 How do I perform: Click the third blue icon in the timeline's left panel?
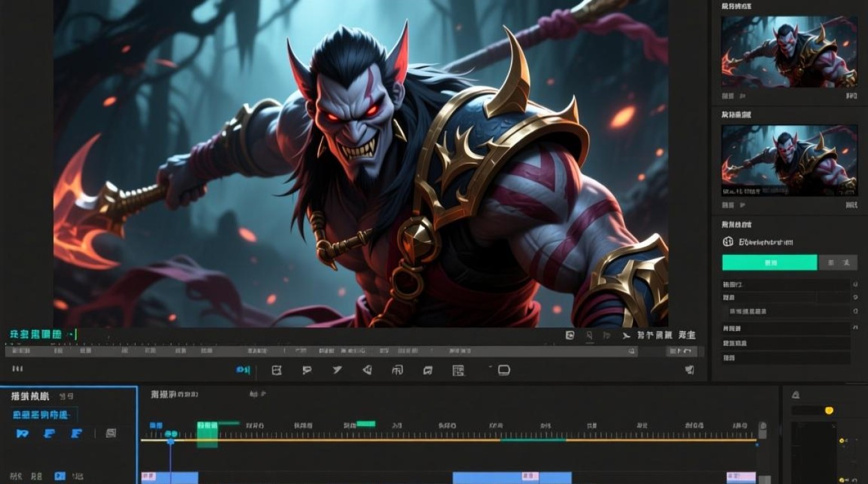tap(77, 433)
